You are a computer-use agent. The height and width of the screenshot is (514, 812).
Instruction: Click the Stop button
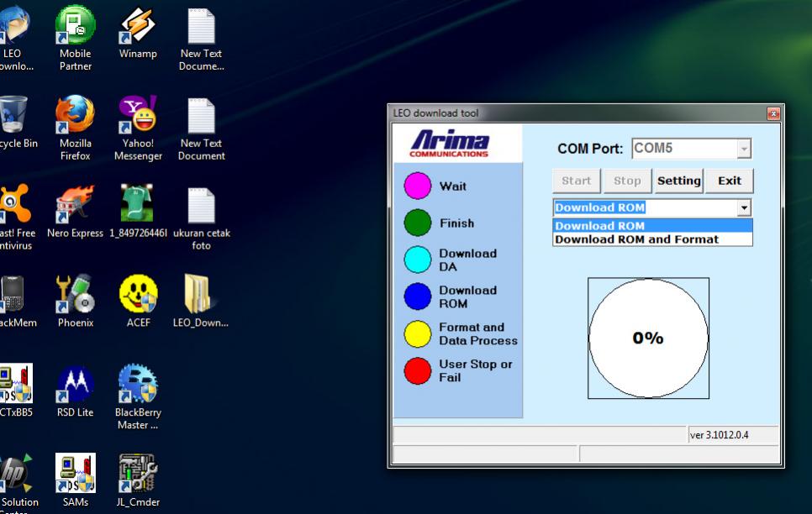(x=627, y=181)
